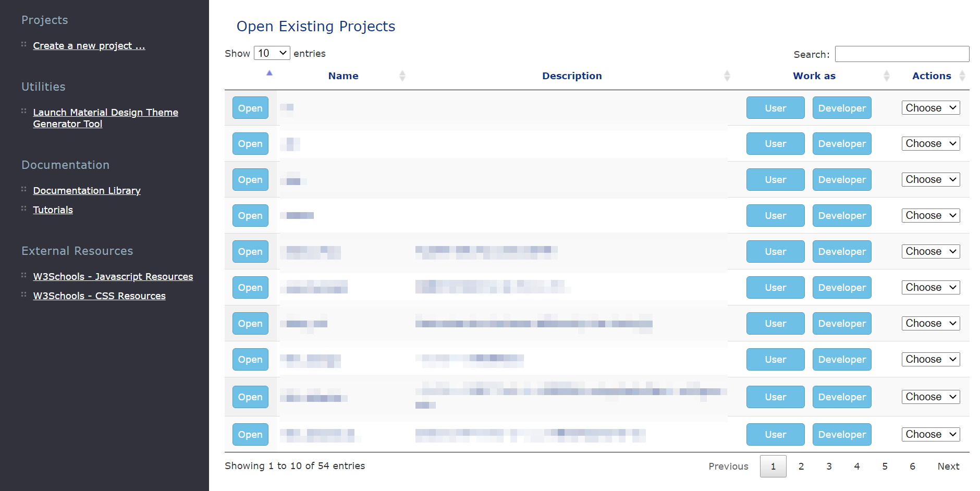Sort table by Name column arrows
The width and height of the screenshot is (980, 491).
(402, 76)
